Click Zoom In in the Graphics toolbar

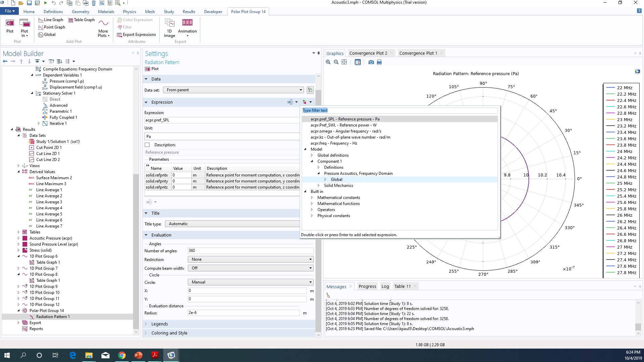click(x=328, y=62)
